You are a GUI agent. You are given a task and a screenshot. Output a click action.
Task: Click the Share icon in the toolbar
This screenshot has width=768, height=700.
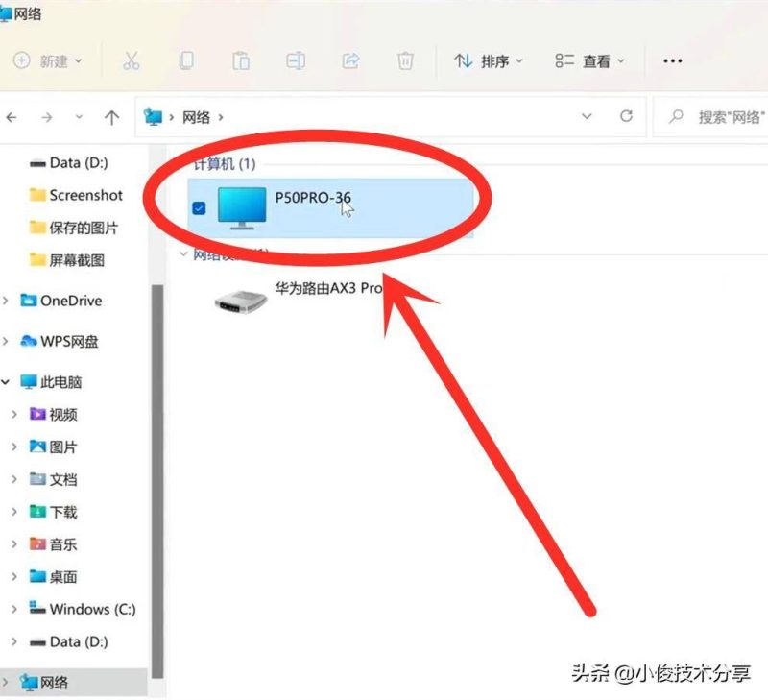coord(350,60)
